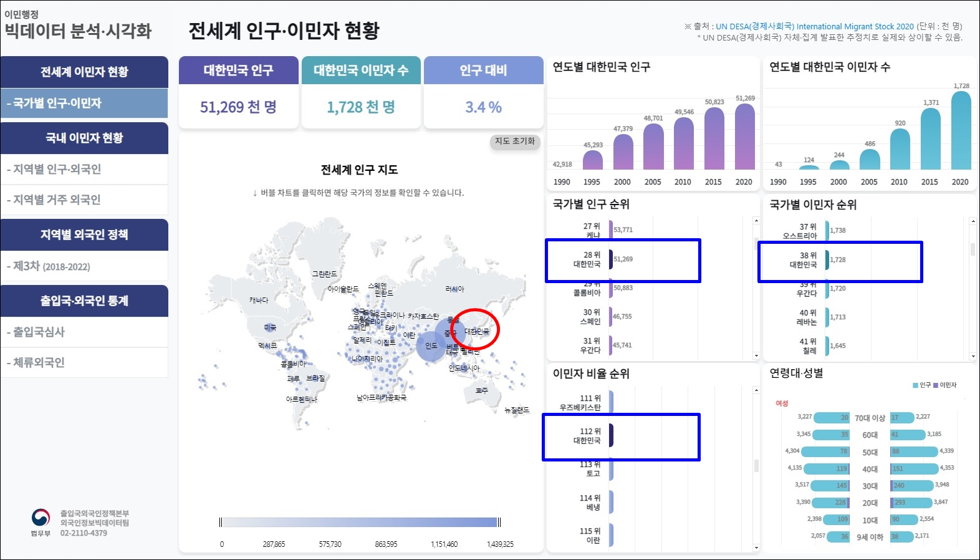Select the 인도 bubble on the world map

coord(431,346)
